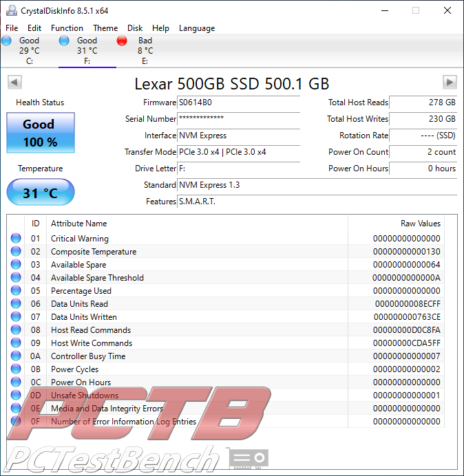
Task: Click the status orb for Data Units Written
Action: coord(16,316)
